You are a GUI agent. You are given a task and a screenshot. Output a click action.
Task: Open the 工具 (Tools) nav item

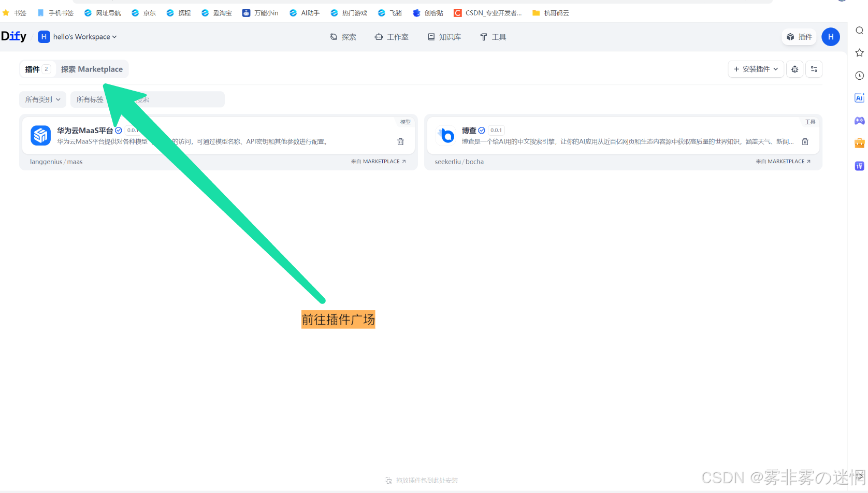click(x=493, y=37)
